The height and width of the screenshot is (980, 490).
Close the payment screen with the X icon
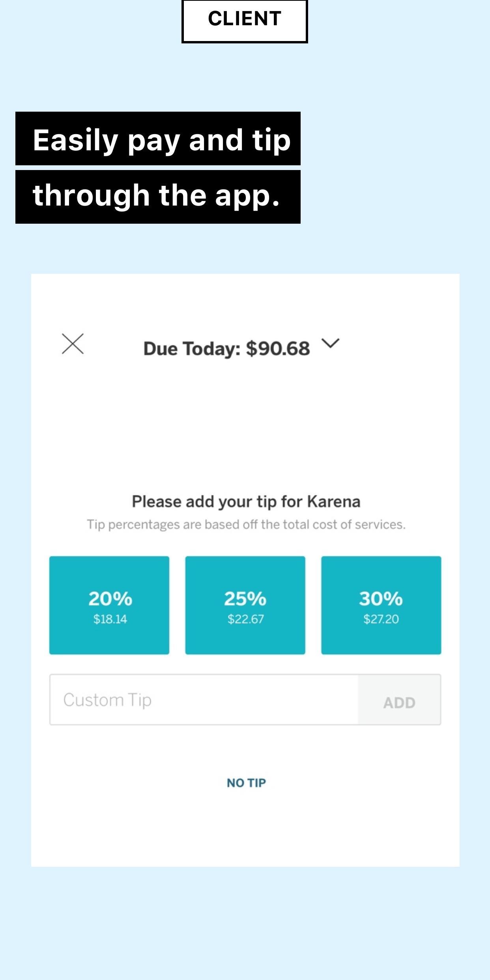click(73, 344)
